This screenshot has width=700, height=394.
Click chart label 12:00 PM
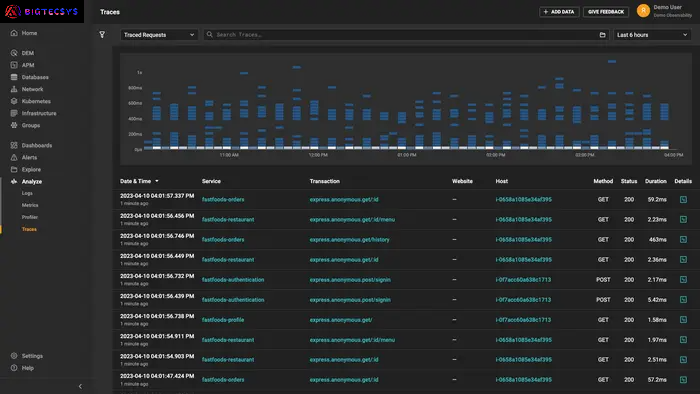318,155
